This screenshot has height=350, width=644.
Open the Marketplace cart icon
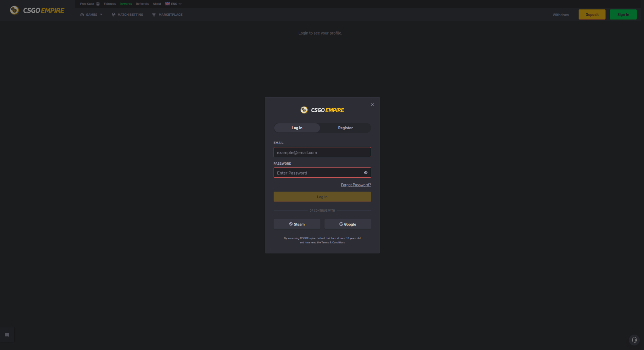coord(154,15)
